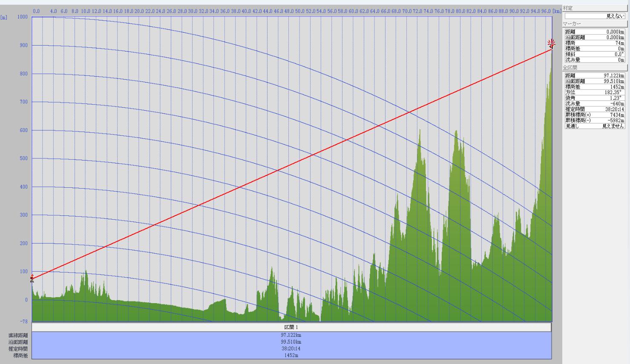Click the 500 elevation axis label
630x364 pixels.
[23, 158]
